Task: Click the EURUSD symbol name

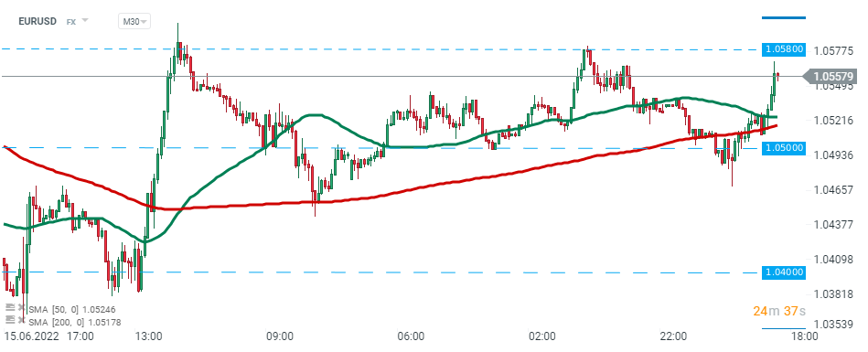Action: coord(38,22)
